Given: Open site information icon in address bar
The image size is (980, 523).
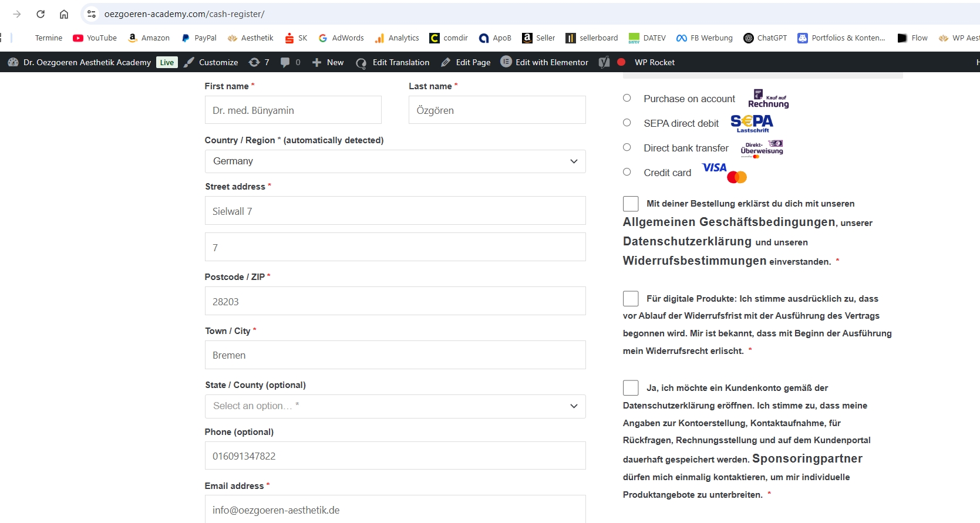Looking at the screenshot, I should (92, 14).
